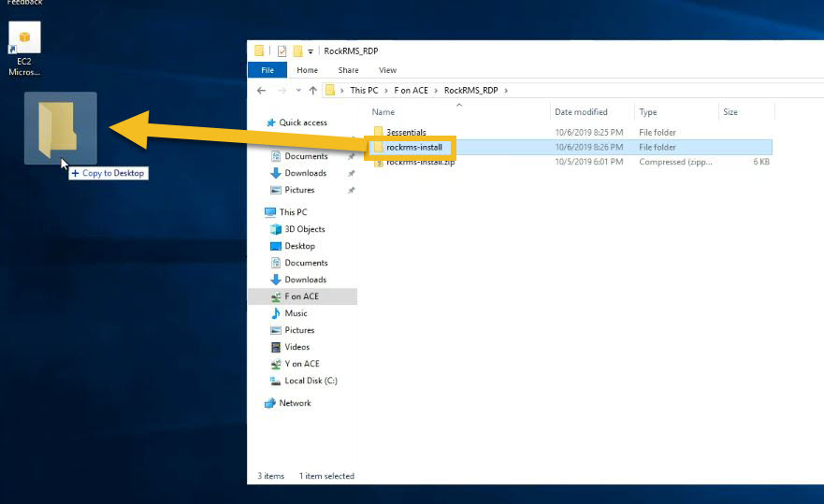The height and width of the screenshot is (504, 824).
Task: Click date 10/6/2019 8:25 PM cell
Action: point(589,133)
